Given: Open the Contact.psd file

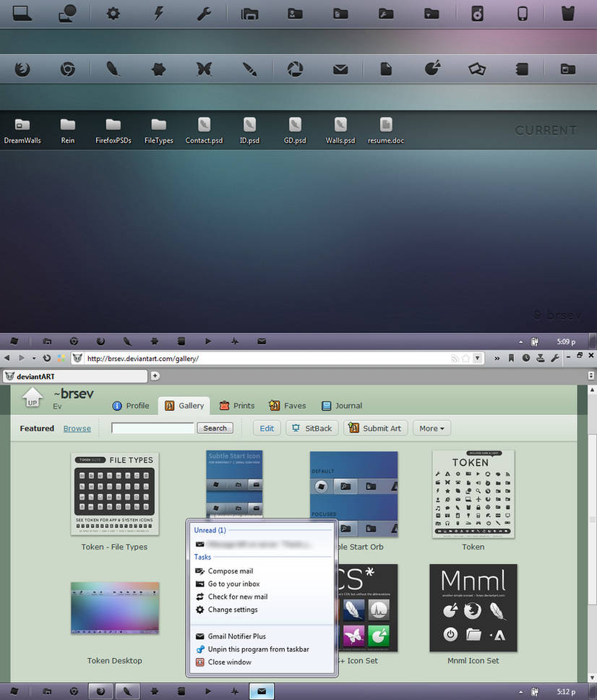Looking at the screenshot, I should 204,132.
